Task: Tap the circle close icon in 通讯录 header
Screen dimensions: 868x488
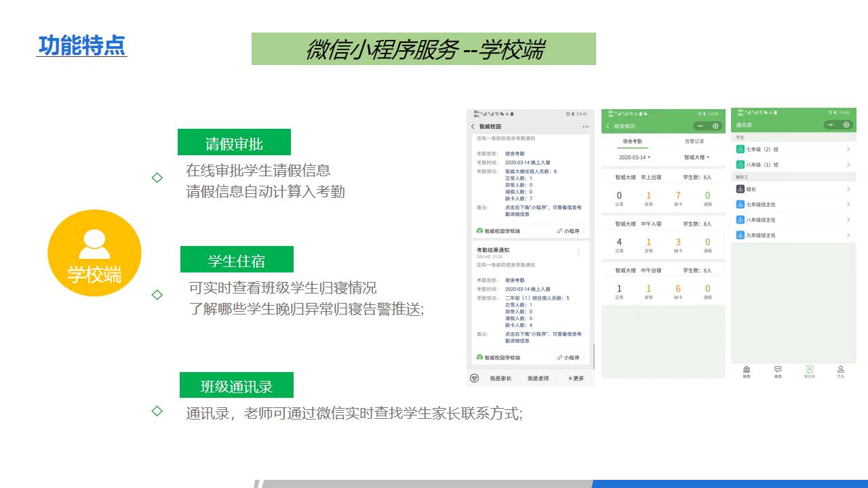Action: [x=846, y=125]
